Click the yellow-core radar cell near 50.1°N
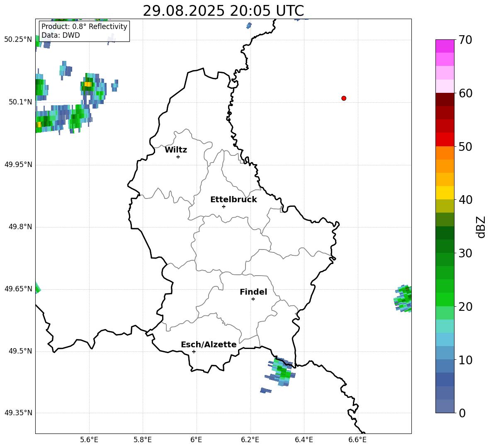The width and height of the screenshot is (491, 448). click(x=88, y=85)
